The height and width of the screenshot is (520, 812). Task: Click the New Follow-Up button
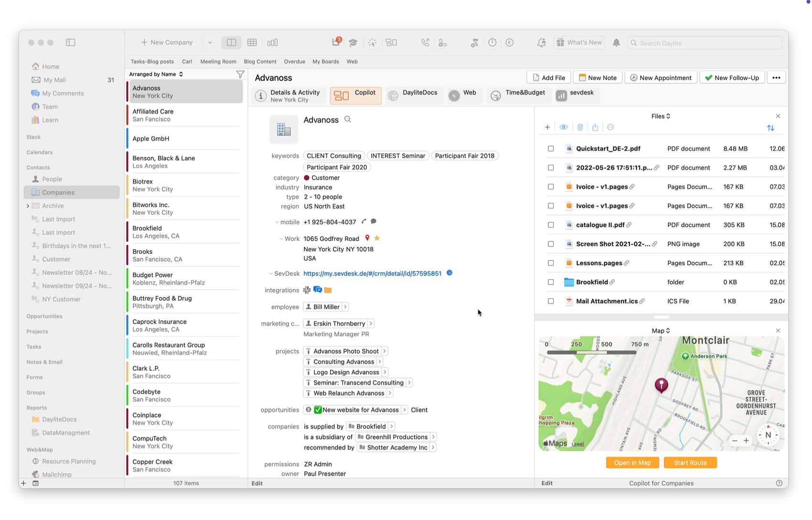[x=732, y=78]
